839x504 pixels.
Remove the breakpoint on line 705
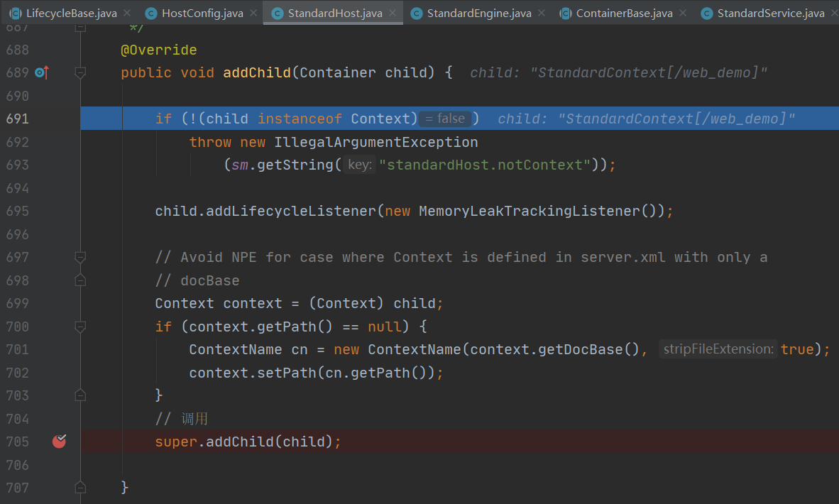point(59,442)
